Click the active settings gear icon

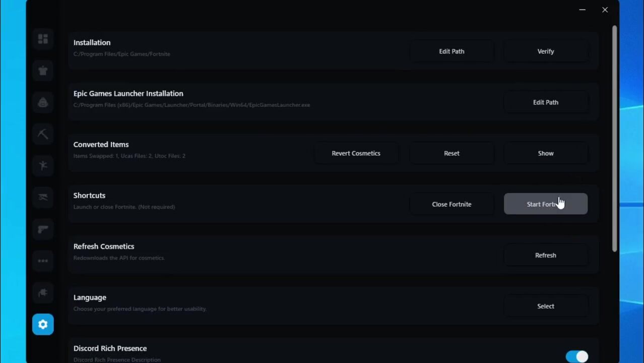click(x=43, y=324)
